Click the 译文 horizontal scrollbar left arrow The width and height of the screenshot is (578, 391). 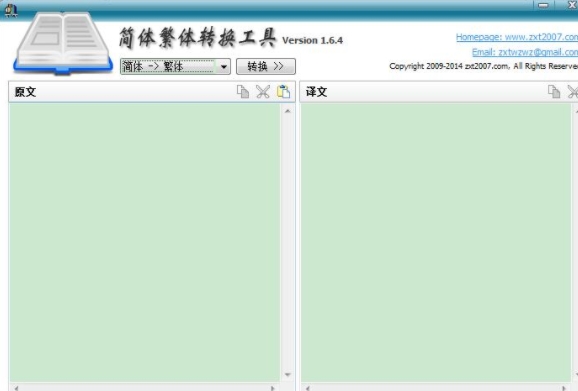pos(308,388)
